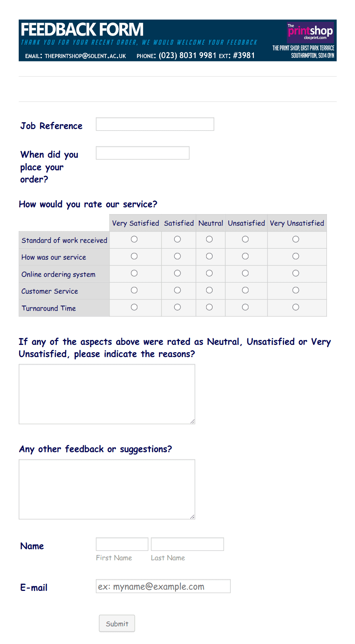
Task: Select Satisfied for How was our service
Action: 177,256
